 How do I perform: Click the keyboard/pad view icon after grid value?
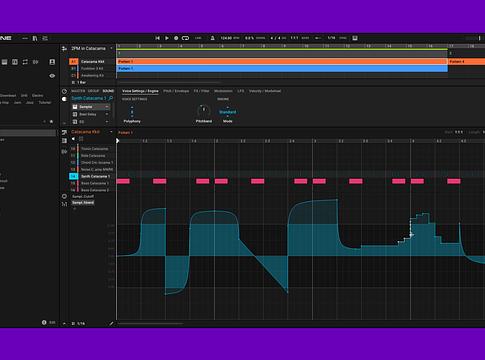pyautogui.click(x=355, y=38)
